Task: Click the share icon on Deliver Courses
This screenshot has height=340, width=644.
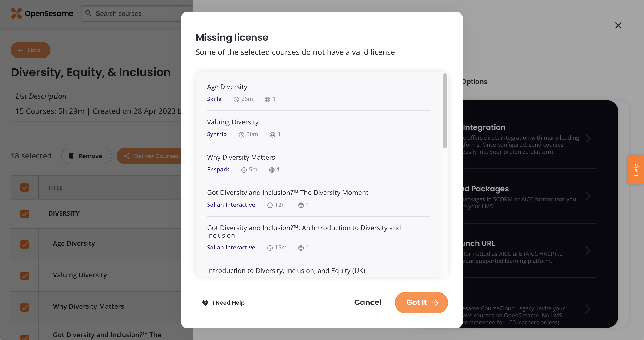Action: 127,156
